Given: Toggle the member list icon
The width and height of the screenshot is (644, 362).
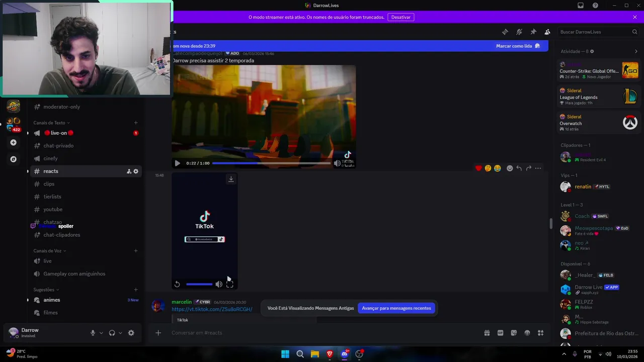Looking at the screenshot, I should coord(547,32).
